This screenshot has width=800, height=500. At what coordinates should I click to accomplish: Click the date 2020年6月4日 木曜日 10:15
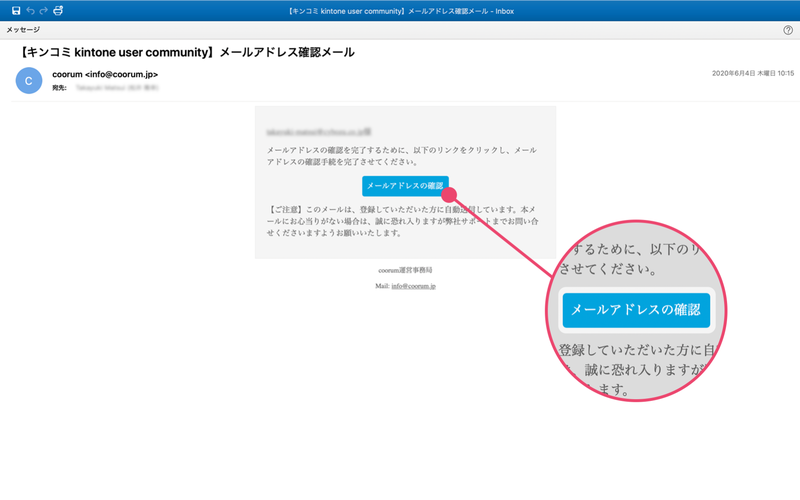[x=753, y=73]
